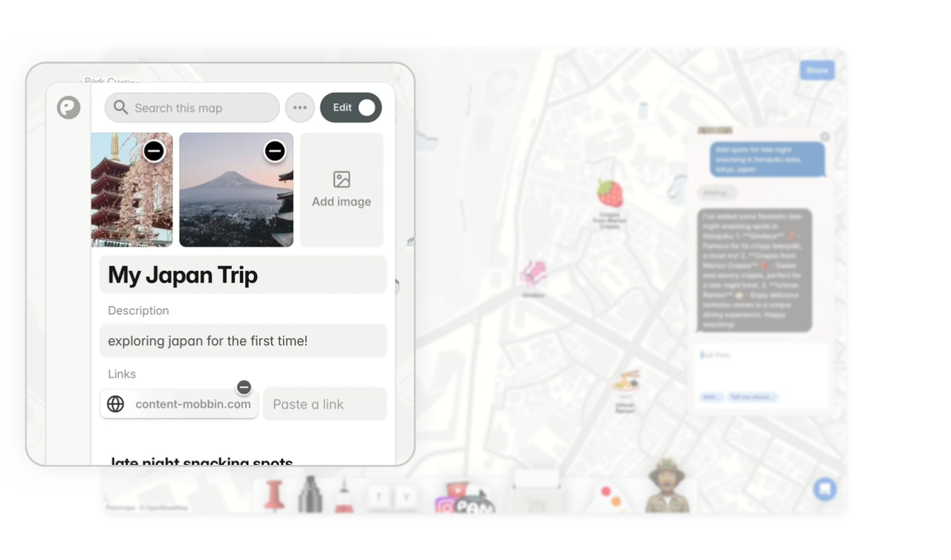The height and width of the screenshot is (560, 951).
Task: Choose the red squeeze bottle tool
Action: (344, 496)
